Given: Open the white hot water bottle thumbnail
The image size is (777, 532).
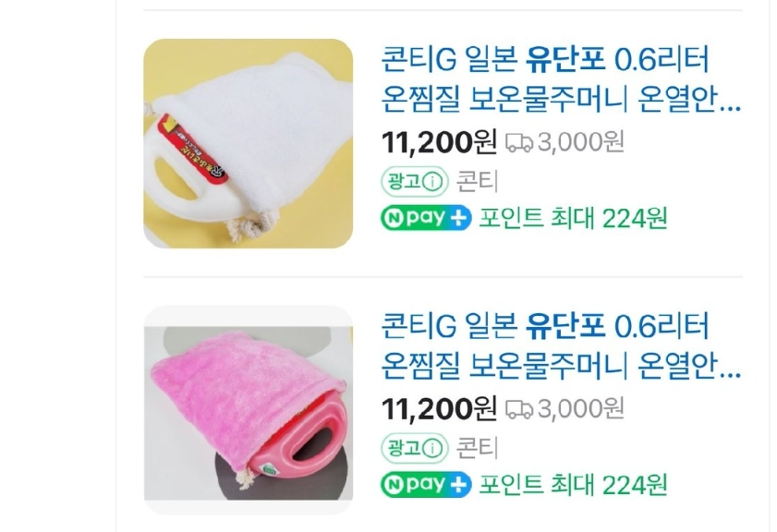Looking at the screenshot, I should (249, 143).
